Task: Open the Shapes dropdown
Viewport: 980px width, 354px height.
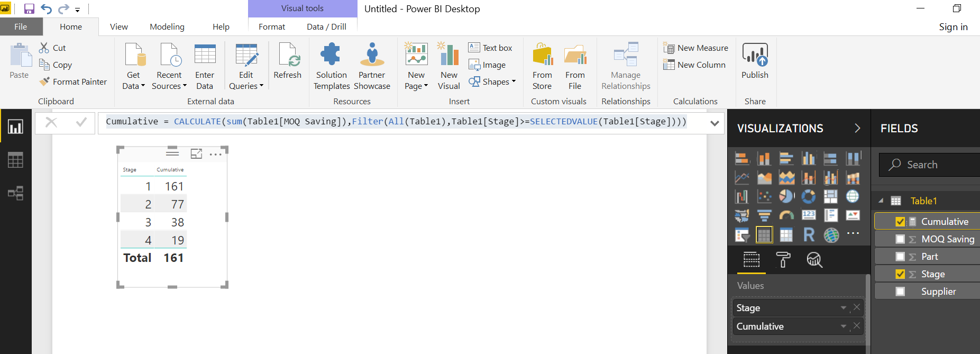Action: (492, 81)
